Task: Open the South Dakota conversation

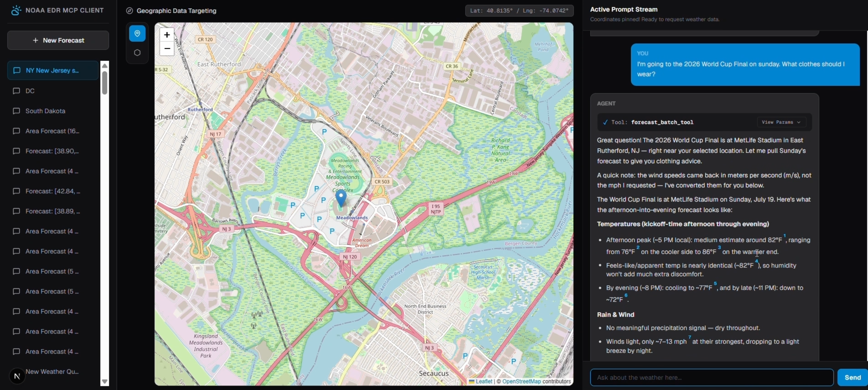Action: pos(53,111)
